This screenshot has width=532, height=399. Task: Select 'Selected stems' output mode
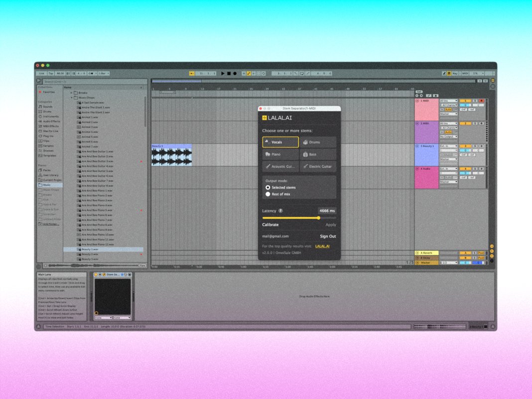pos(268,187)
